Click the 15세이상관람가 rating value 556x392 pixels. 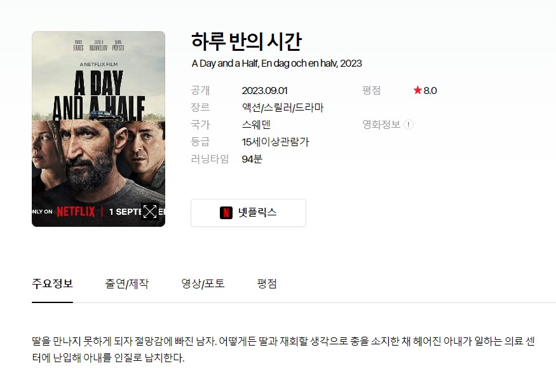coord(276,142)
